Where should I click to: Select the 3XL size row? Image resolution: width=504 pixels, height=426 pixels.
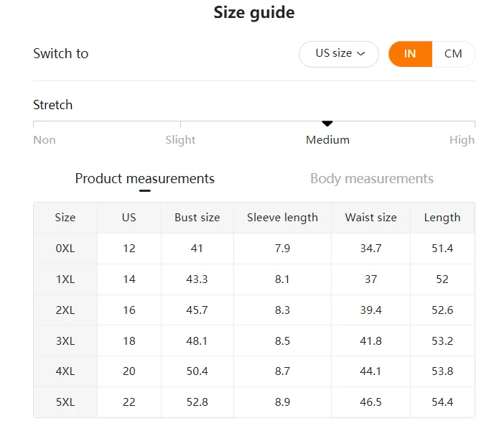pos(65,341)
